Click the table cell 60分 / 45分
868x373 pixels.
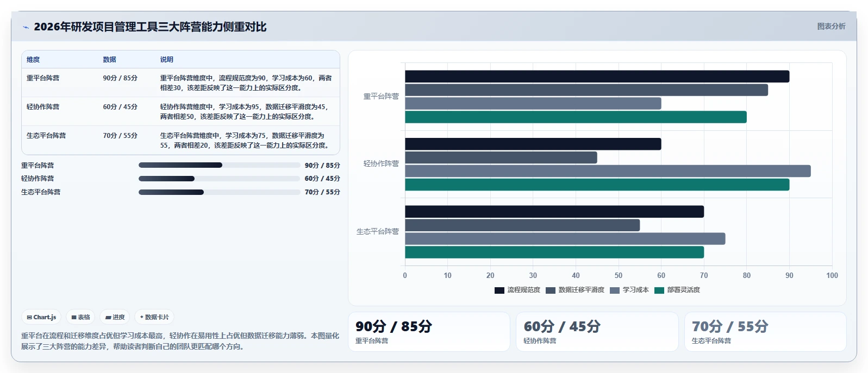120,107
